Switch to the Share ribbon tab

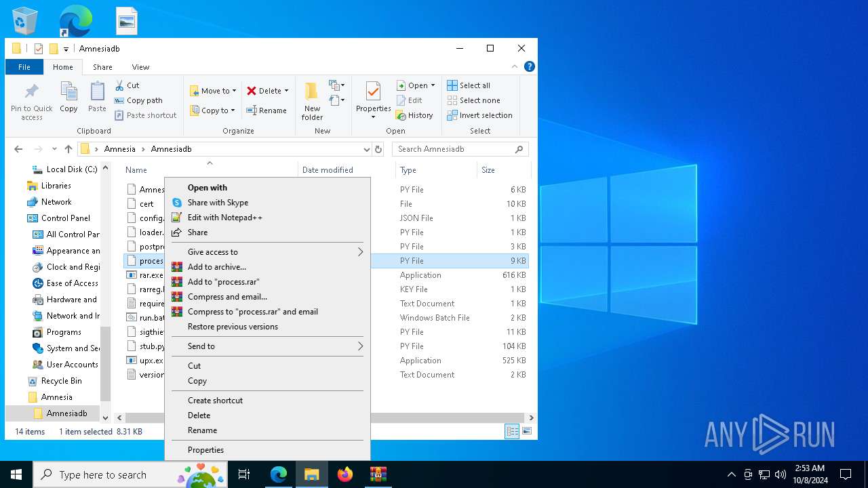102,67
